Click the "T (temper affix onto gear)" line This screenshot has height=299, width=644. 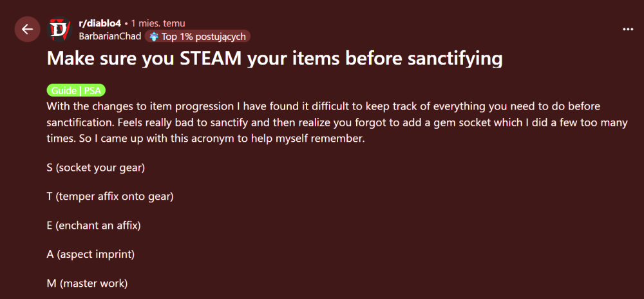[x=110, y=196]
